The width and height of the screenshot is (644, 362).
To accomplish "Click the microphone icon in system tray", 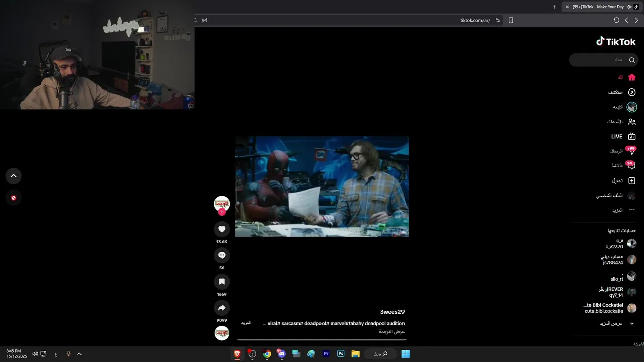I will click(x=68, y=354).
